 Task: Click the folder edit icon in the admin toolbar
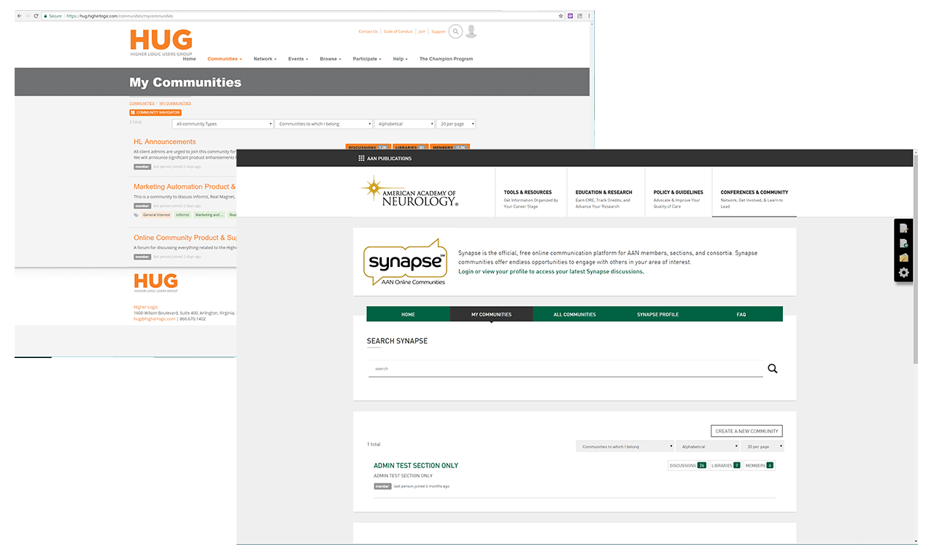point(904,257)
